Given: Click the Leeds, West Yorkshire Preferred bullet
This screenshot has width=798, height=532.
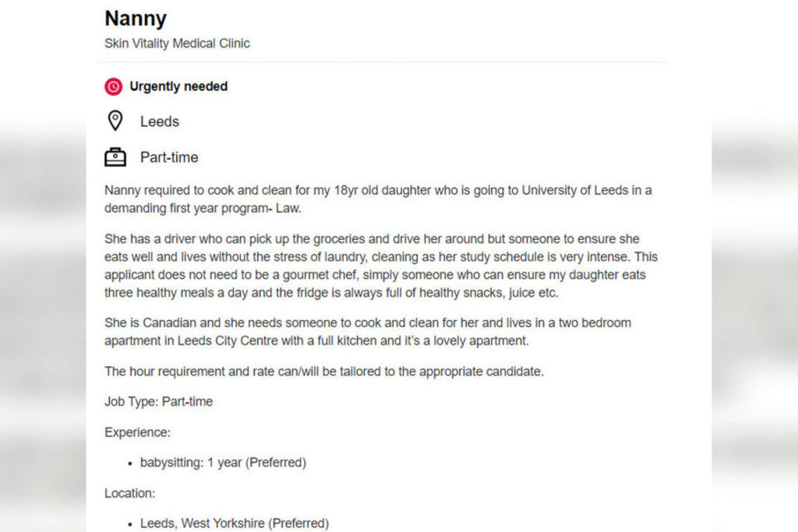Looking at the screenshot, I should 234,523.
